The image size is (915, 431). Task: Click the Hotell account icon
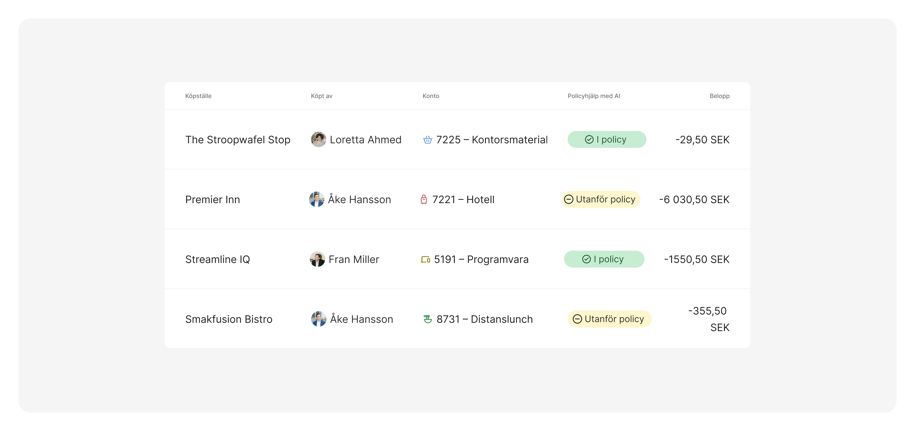424,200
